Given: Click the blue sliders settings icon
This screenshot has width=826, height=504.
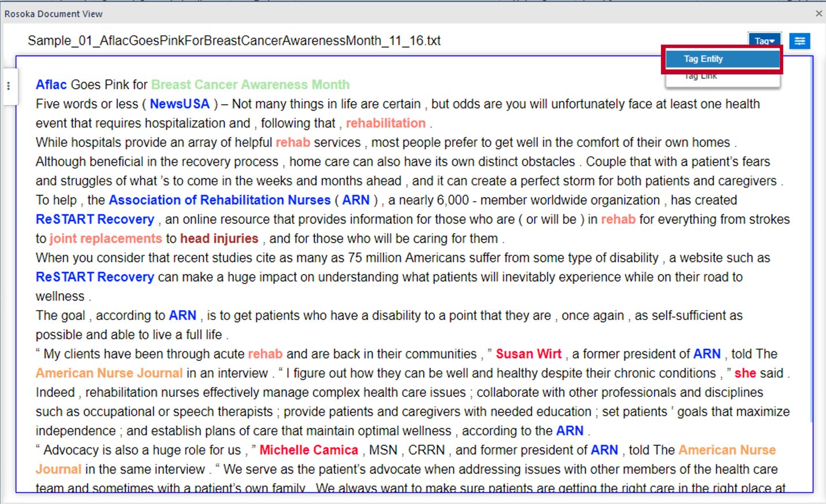Looking at the screenshot, I should click(799, 41).
